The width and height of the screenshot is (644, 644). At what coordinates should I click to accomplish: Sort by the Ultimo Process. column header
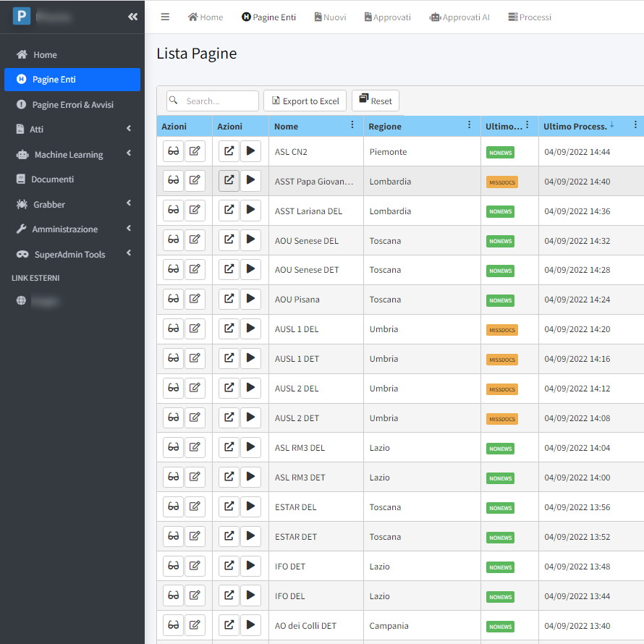click(575, 126)
